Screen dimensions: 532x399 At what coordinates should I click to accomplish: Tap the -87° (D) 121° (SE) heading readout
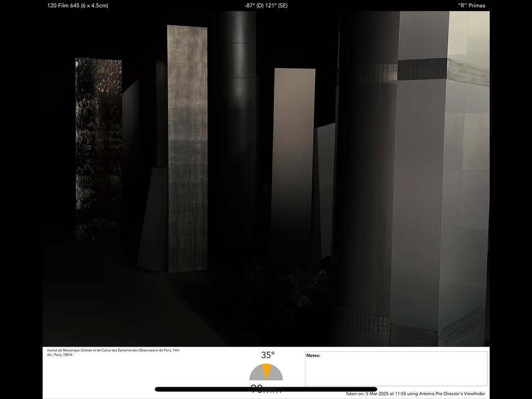[266, 6]
